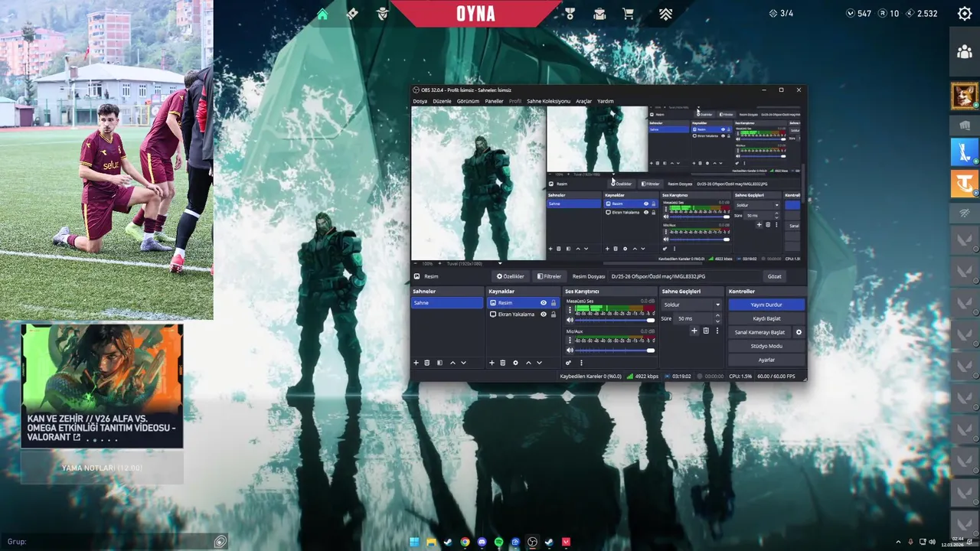Open Düzenle menu in OBS

(442, 101)
